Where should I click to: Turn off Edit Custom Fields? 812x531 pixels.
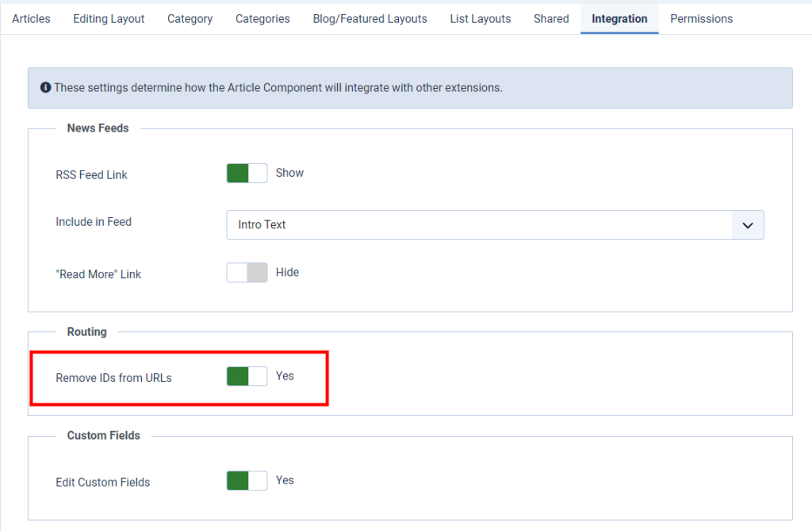(246, 480)
